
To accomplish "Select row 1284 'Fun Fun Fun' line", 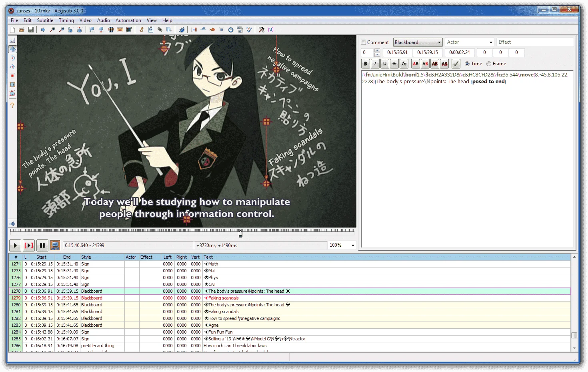I will [290, 332].
